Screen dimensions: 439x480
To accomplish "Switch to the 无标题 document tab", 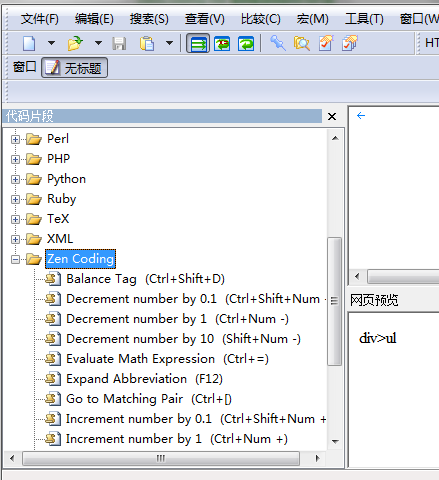I will 74,68.
